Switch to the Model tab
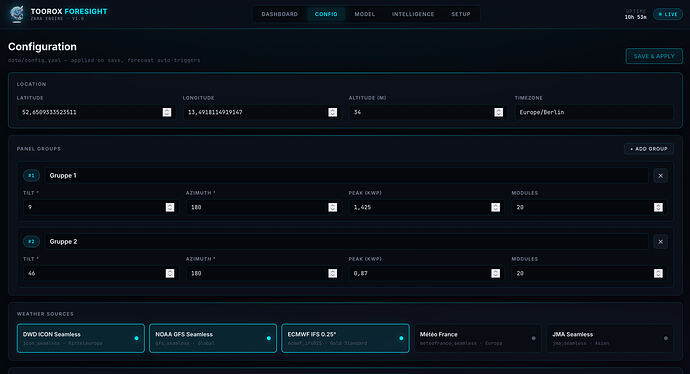The height and width of the screenshot is (374, 690). 365,14
